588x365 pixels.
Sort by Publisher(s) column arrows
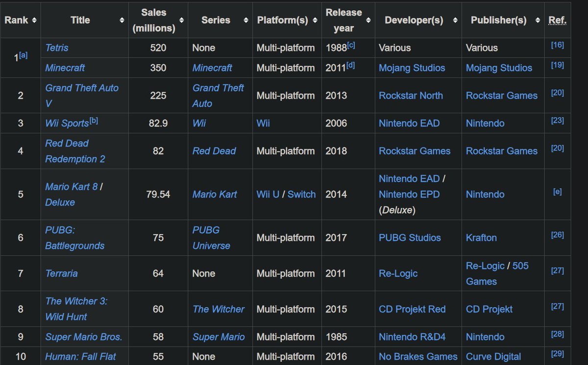538,20
